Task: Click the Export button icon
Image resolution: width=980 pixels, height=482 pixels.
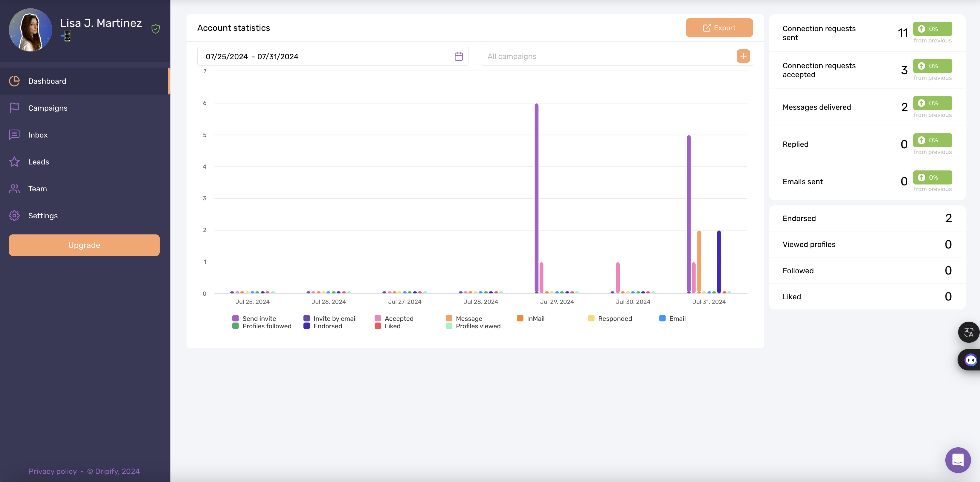Action: [707, 28]
